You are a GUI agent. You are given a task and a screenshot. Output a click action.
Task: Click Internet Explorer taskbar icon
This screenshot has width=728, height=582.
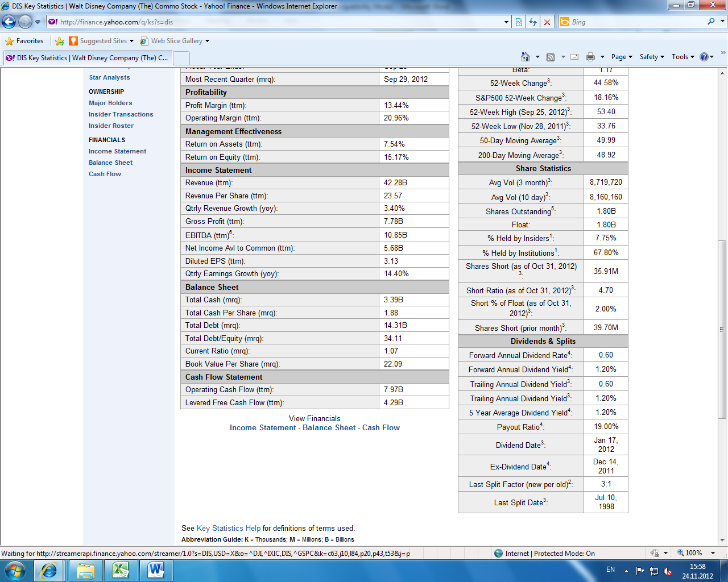(49, 570)
